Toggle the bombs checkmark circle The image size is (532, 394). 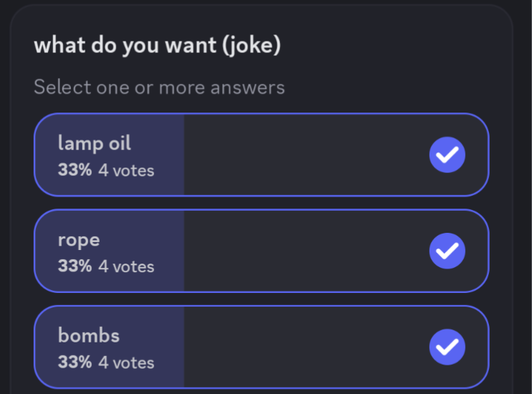click(447, 347)
